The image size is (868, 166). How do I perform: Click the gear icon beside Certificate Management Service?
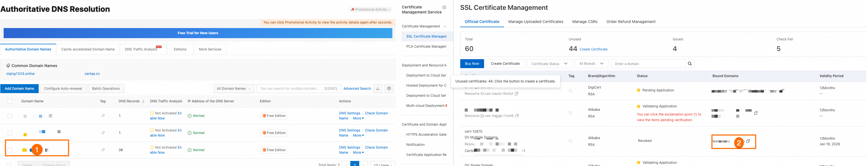click(444, 7)
